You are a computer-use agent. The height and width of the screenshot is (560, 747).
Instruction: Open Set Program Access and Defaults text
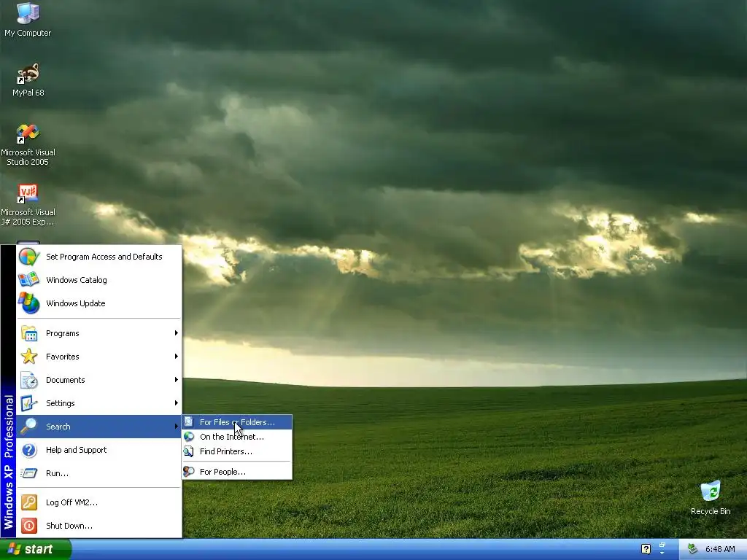click(x=104, y=257)
